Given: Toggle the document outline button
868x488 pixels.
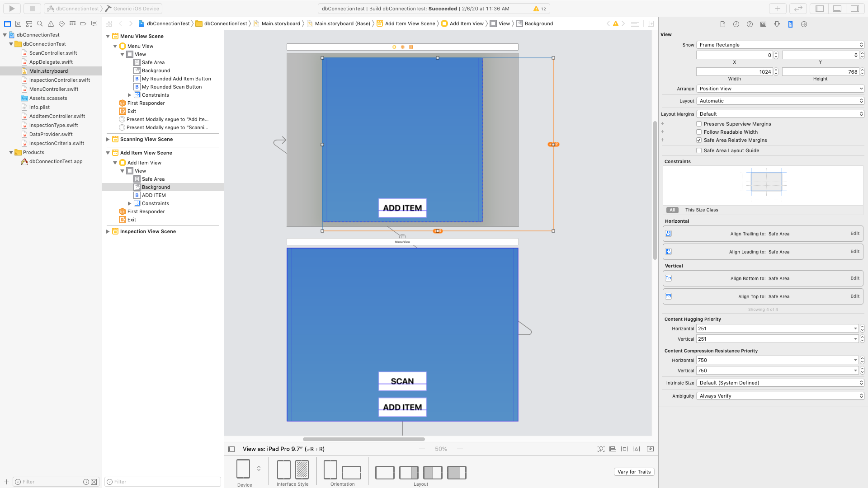Looking at the screenshot, I should (x=231, y=449).
